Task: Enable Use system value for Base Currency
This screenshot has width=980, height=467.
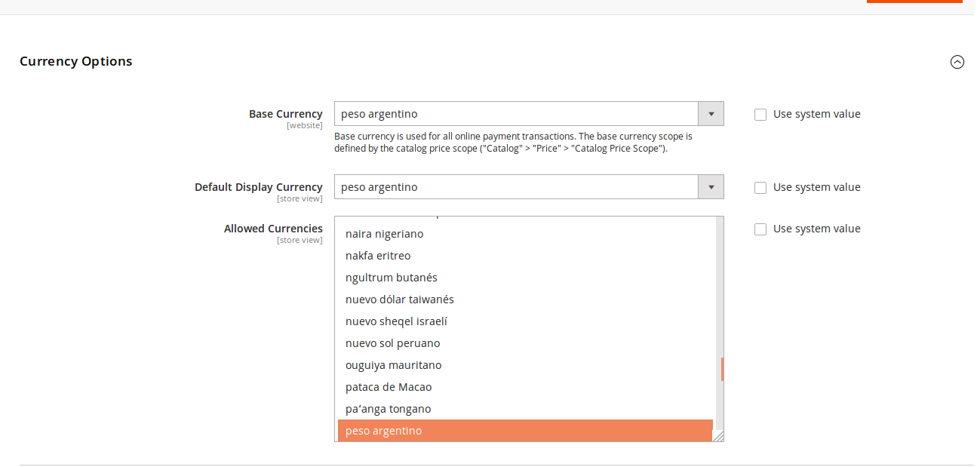Action: (760, 114)
